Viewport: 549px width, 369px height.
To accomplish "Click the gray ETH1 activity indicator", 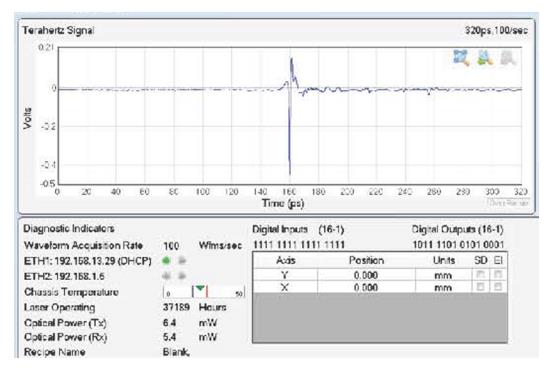I will coord(182,260).
